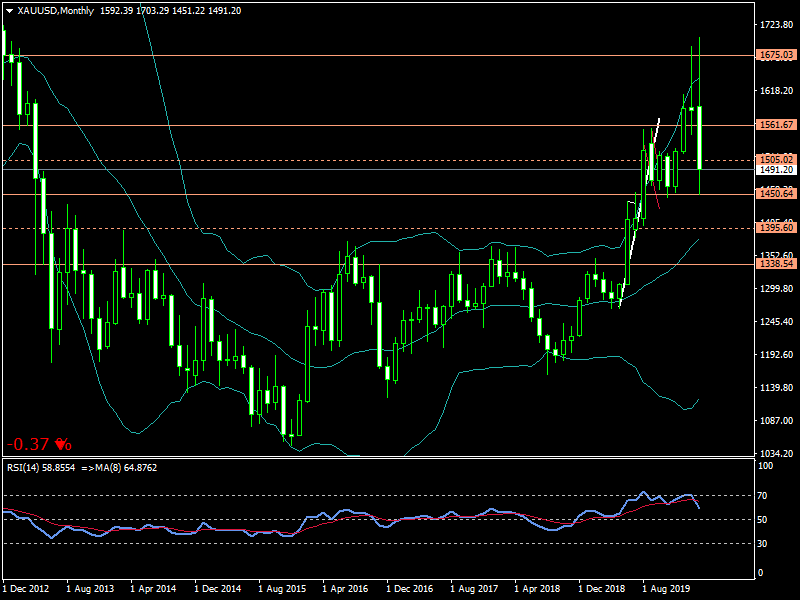The width and height of the screenshot is (800, 600).
Task: Select the 1675.03 price level label
Action: 776,55
